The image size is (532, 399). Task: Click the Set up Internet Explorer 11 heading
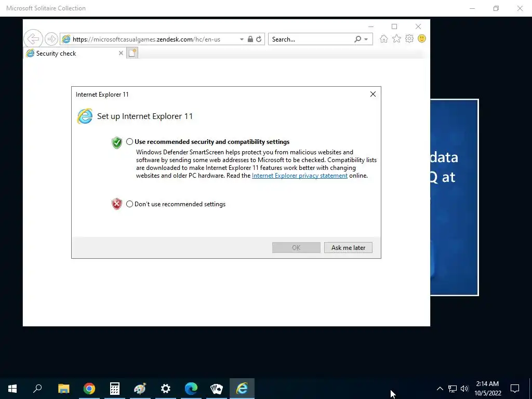coord(145,116)
